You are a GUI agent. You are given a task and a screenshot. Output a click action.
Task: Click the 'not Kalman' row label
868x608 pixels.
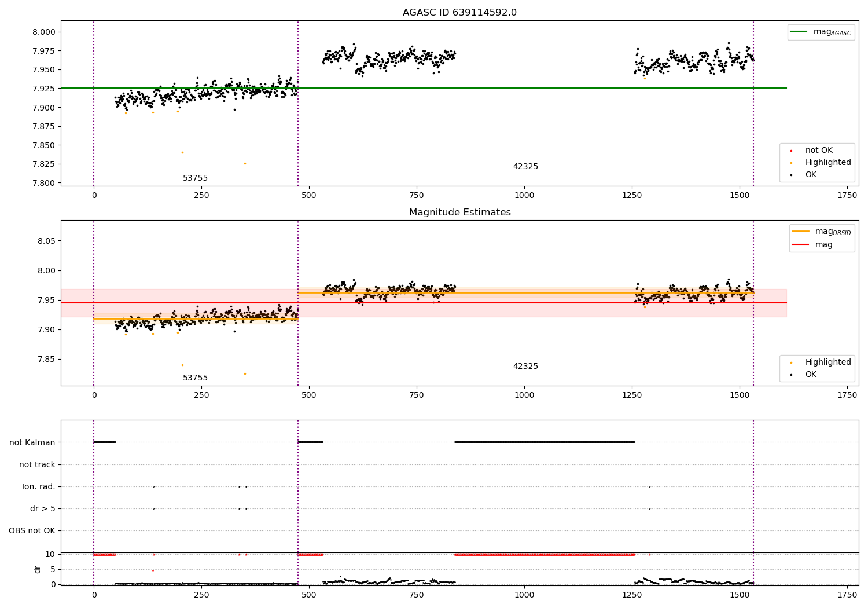[32, 442]
